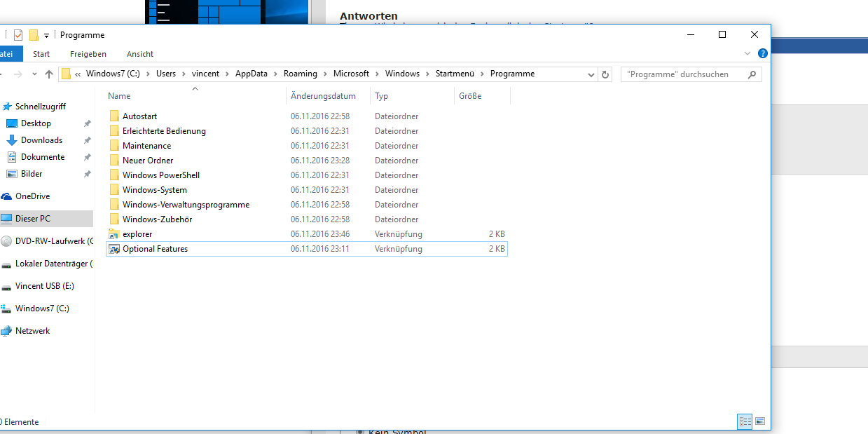This screenshot has width=868, height=434.
Task: Click the Up one level arrow
Action: [x=48, y=74]
